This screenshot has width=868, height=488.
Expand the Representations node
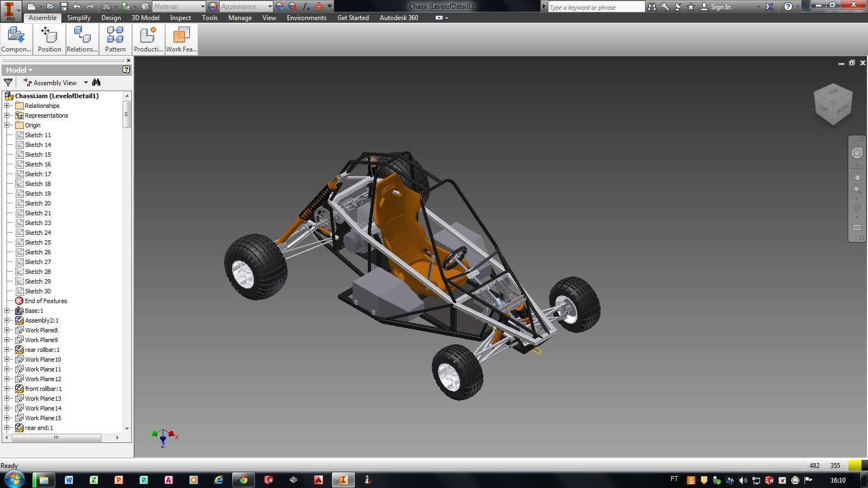(7, 115)
